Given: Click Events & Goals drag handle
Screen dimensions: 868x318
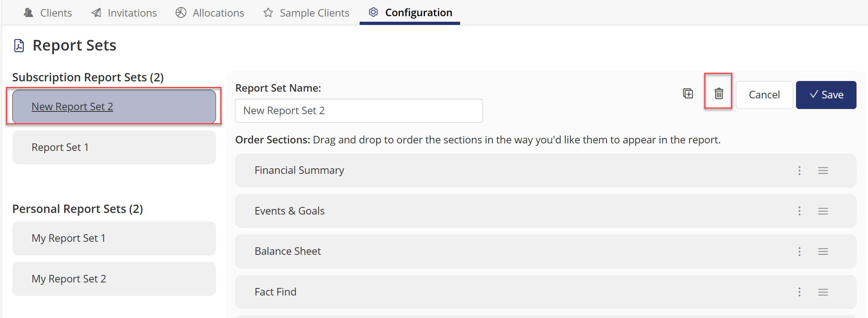Looking at the screenshot, I should tap(823, 211).
